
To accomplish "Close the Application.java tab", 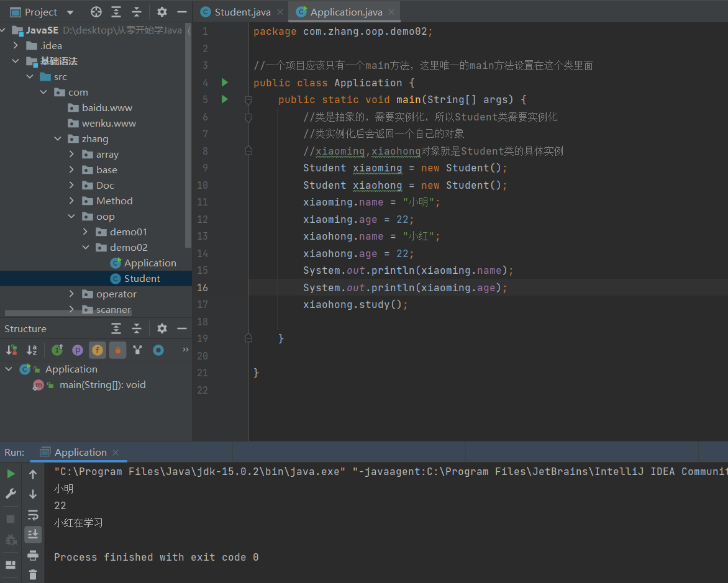I will pyautogui.click(x=391, y=12).
